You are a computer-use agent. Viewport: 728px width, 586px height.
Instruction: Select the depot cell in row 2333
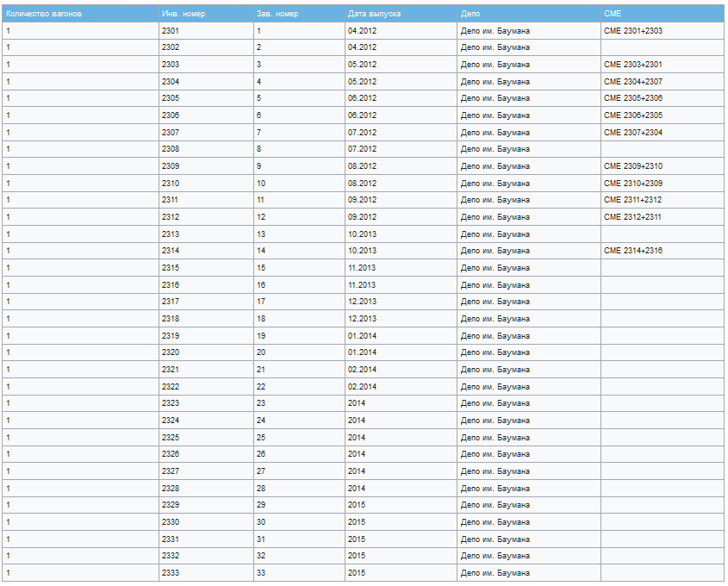pyautogui.click(x=495, y=573)
